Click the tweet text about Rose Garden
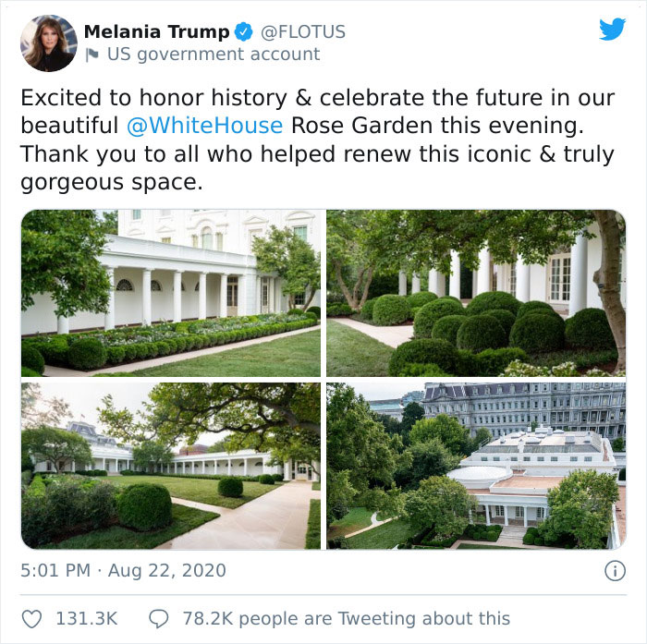 318,140
